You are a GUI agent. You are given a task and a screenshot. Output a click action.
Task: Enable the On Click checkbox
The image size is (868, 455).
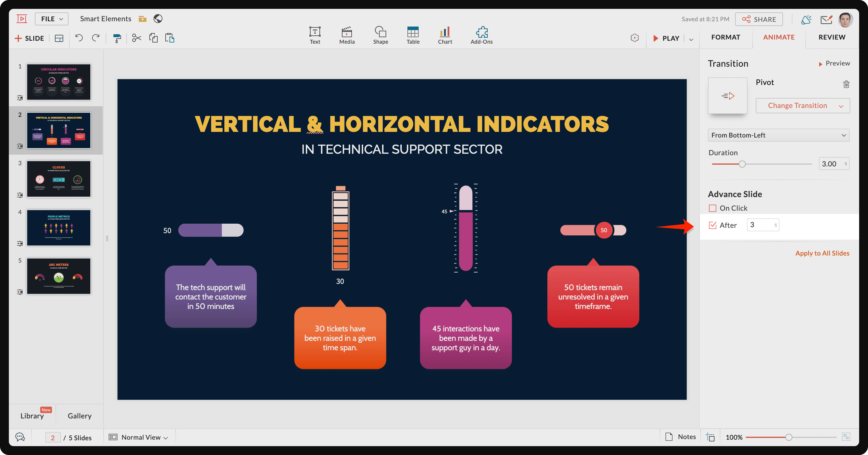[712, 208]
